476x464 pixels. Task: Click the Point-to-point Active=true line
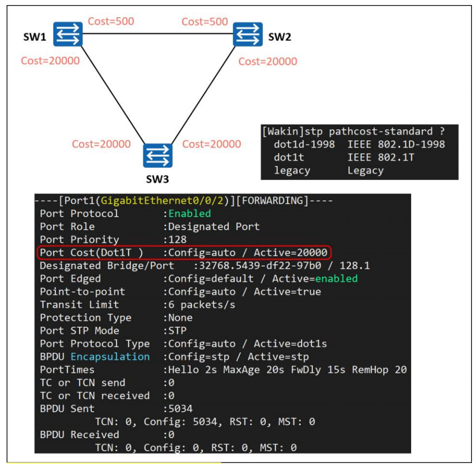180,292
